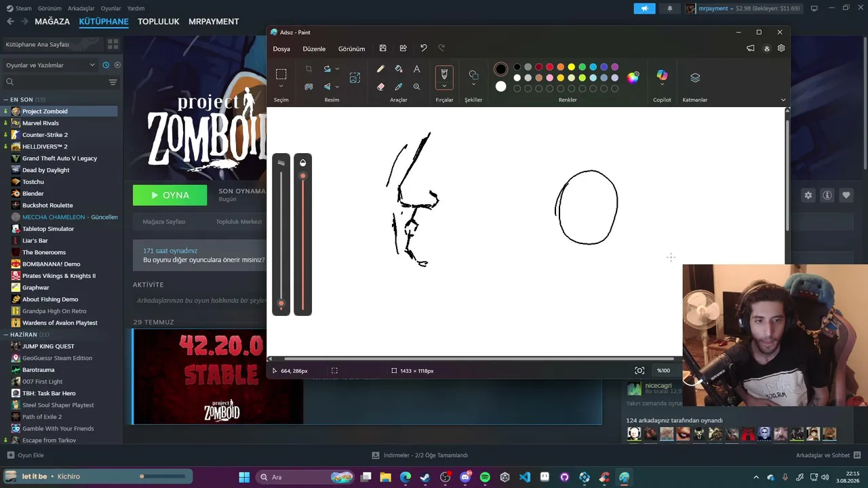
Task: Open Project Zomboid settings gear in Steam
Action: coord(808,195)
